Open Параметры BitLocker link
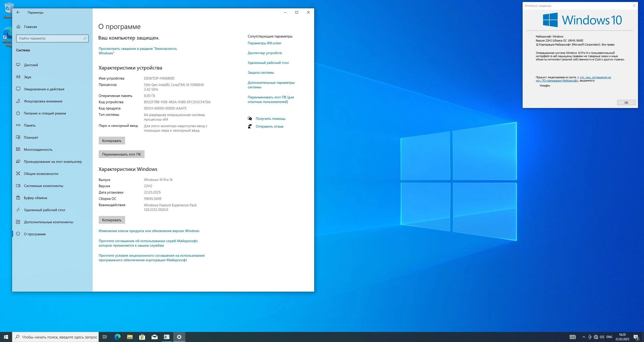The width and height of the screenshot is (644, 342). click(x=264, y=43)
